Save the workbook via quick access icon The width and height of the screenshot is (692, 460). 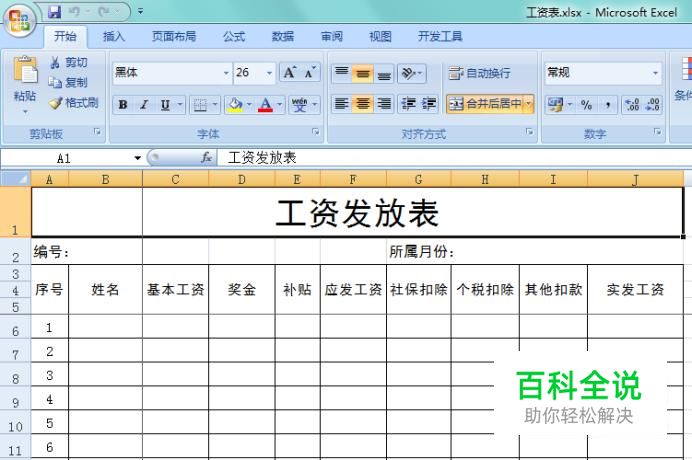(x=54, y=12)
